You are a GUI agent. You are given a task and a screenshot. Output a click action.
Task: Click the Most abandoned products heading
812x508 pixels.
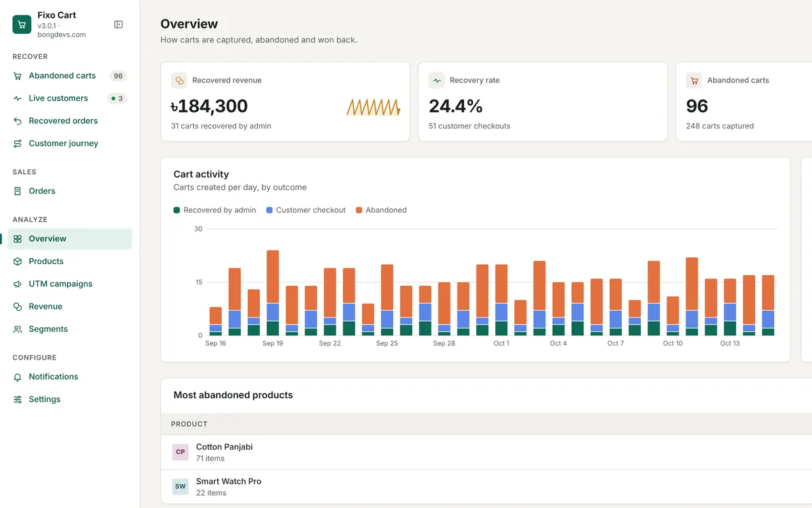point(233,395)
